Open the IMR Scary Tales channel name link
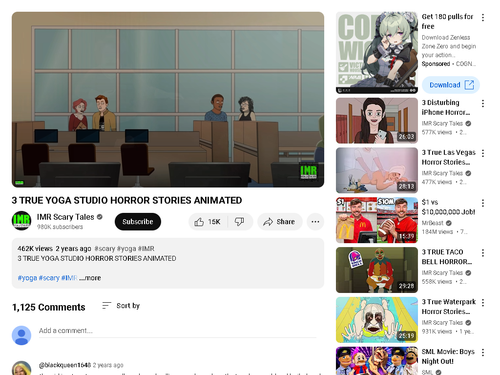 (65, 217)
